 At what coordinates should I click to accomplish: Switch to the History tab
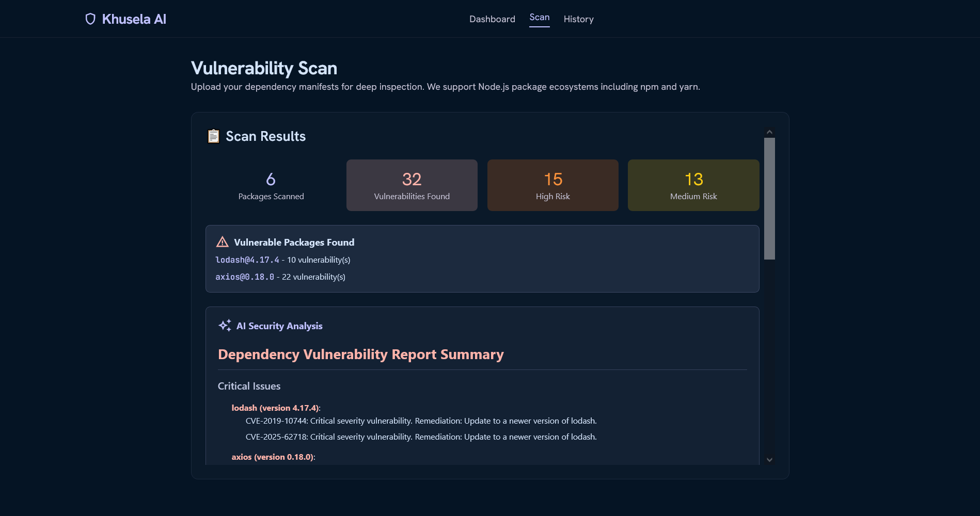(578, 19)
